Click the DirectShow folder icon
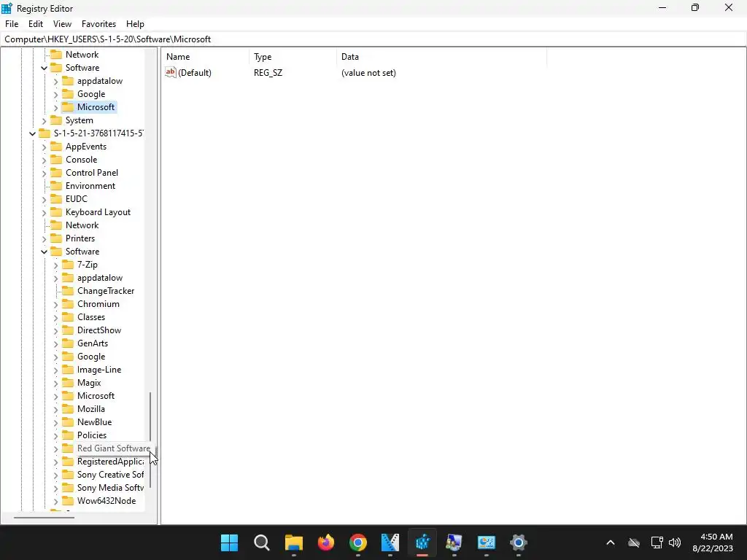747x560 pixels. tap(68, 330)
